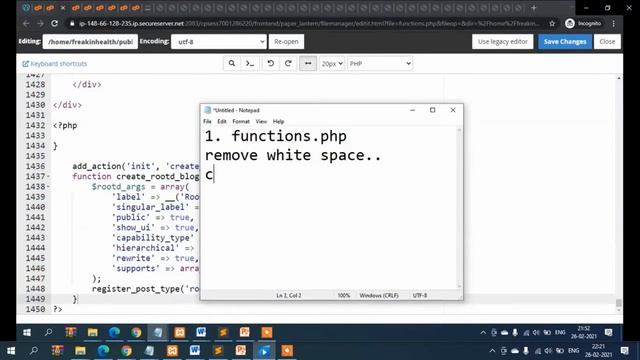Open the utf-8 Encoding dropdown
The width and height of the screenshot is (640, 360).
[219, 42]
